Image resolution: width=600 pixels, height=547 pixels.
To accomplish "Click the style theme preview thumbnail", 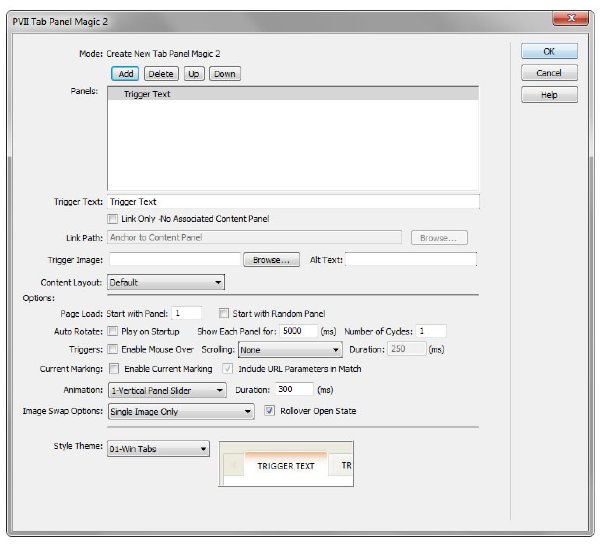I will point(286,464).
